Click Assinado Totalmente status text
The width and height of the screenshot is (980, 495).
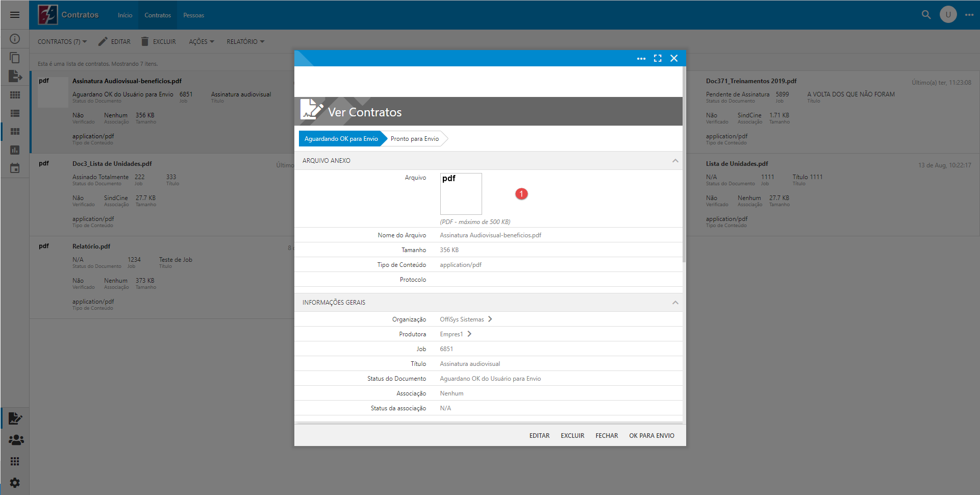pos(100,177)
